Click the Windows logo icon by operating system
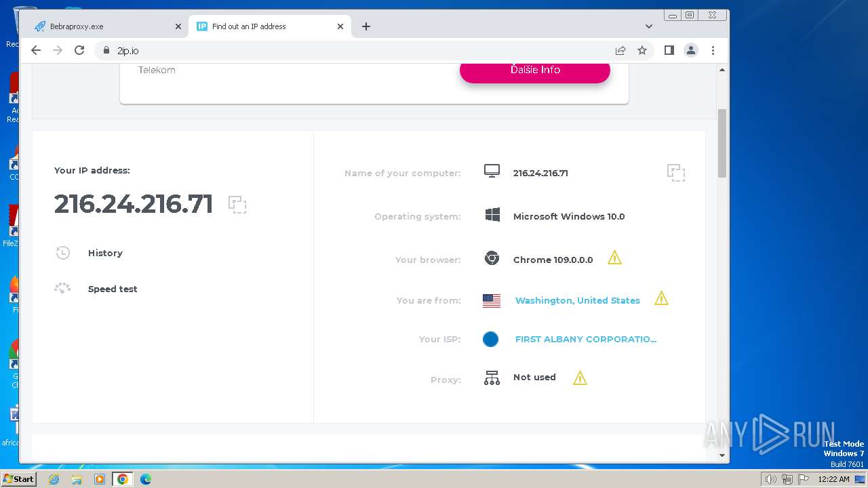 coord(492,215)
